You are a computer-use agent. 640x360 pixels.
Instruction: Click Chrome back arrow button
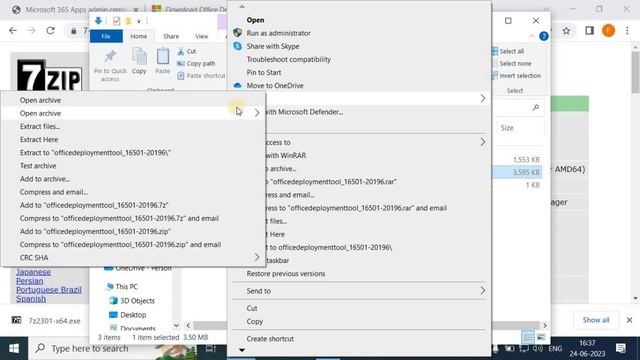13,31
